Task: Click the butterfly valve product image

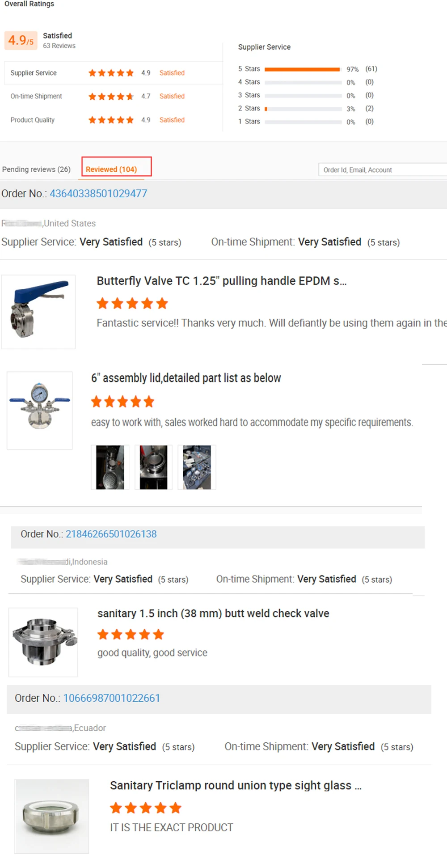Action: 38,312
